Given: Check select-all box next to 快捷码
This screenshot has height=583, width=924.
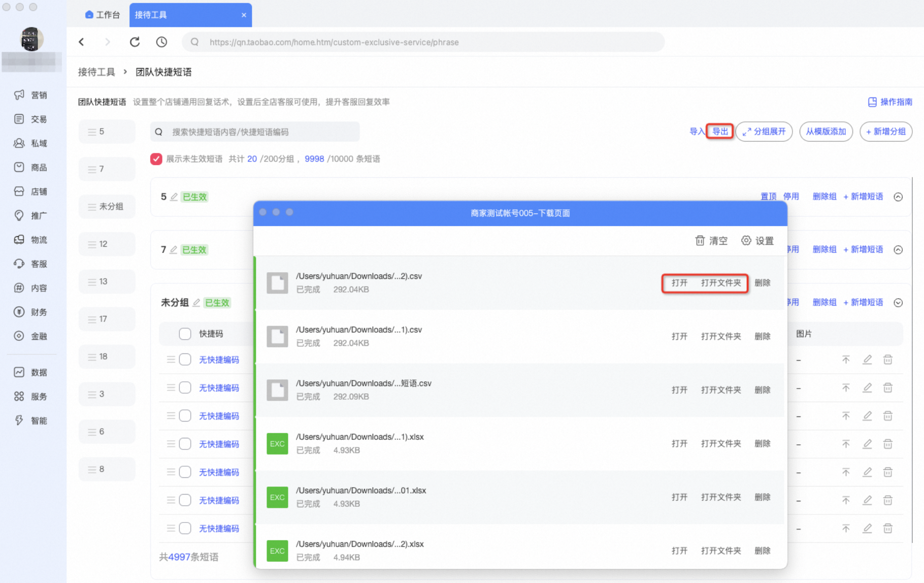Looking at the screenshot, I should click(x=185, y=334).
